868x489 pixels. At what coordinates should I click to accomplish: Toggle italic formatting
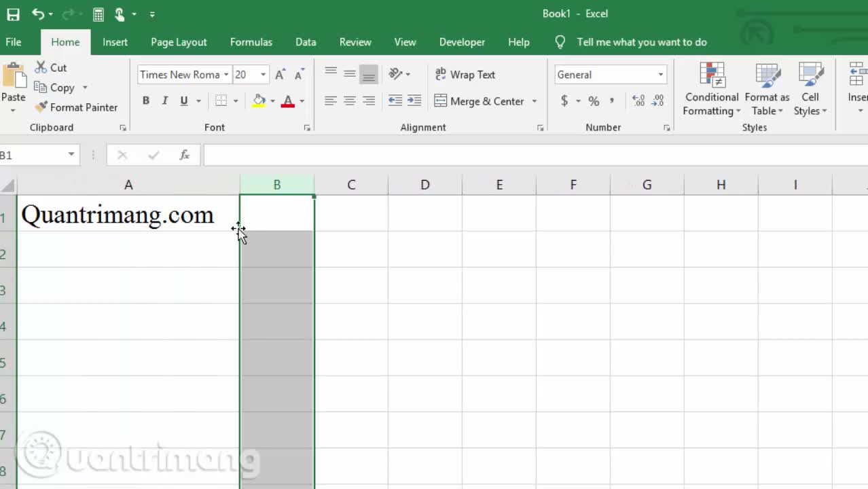coord(164,101)
